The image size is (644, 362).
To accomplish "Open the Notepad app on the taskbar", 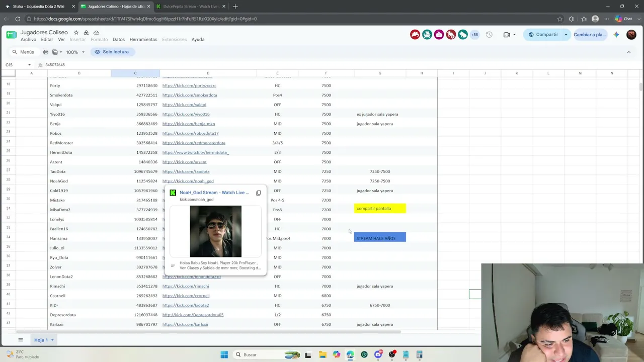I will [x=406, y=355].
